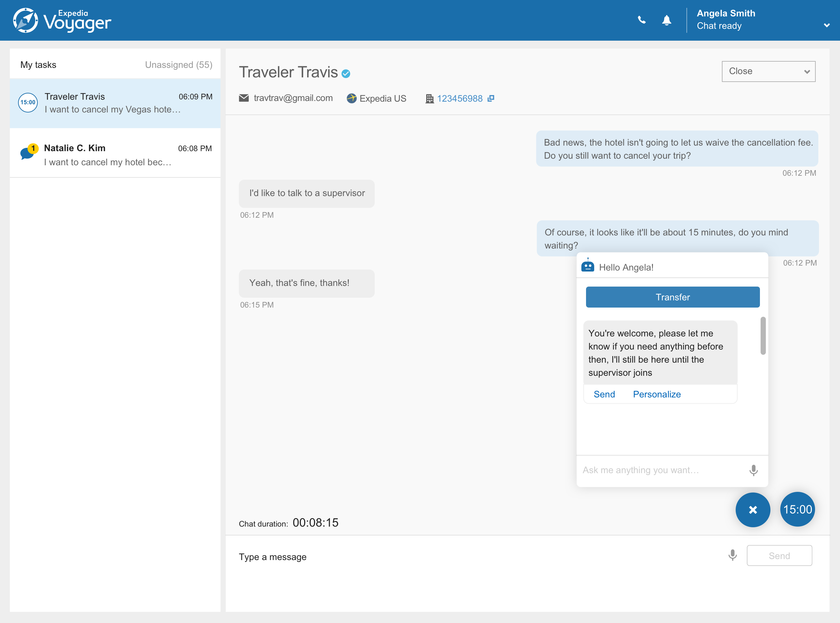840x623 pixels.
Task: Click the chat assistant robot icon
Action: pos(588,266)
